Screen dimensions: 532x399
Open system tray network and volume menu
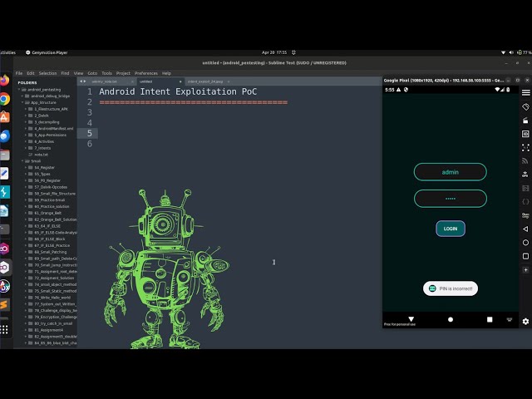pos(516,52)
